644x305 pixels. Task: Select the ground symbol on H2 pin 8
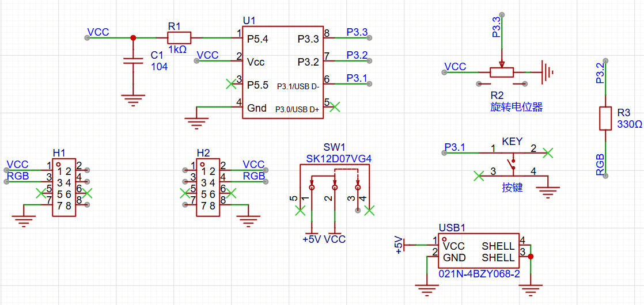tap(248, 221)
